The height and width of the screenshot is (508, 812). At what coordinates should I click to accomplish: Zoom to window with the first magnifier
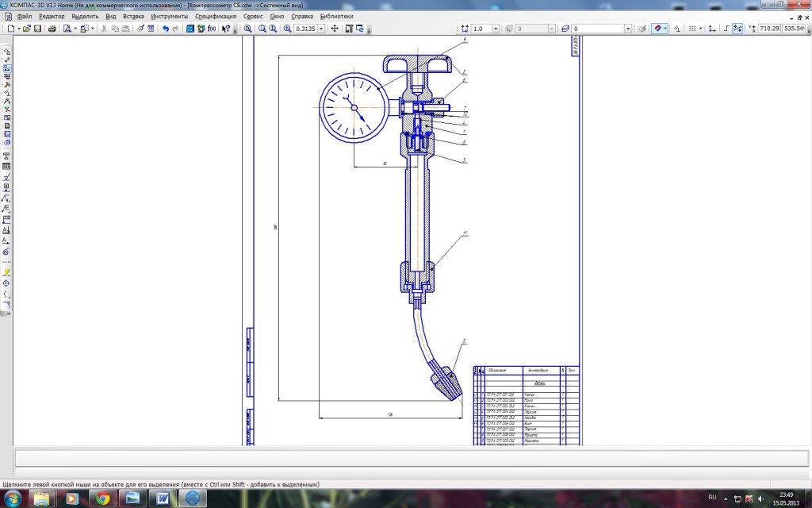point(248,29)
